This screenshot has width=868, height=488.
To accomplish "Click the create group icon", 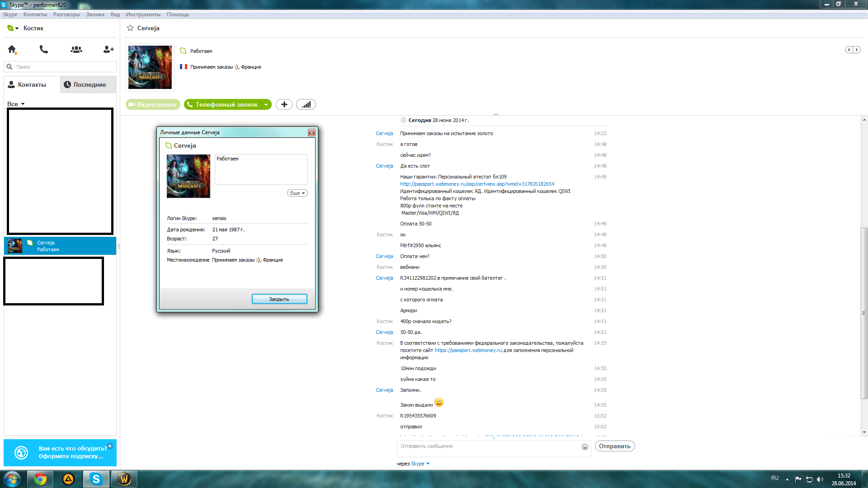I will [x=76, y=49].
